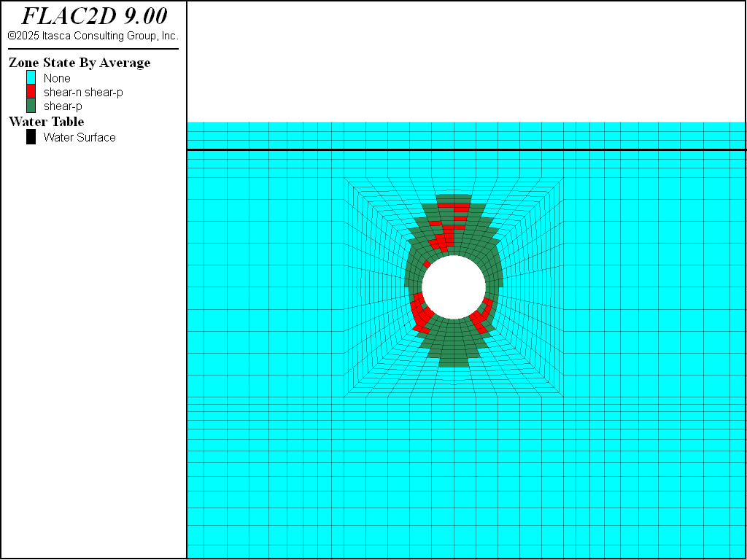The width and height of the screenshot is (747, 560).
Task: Click the green shear-p legend swatch
Action: (31, 106)
